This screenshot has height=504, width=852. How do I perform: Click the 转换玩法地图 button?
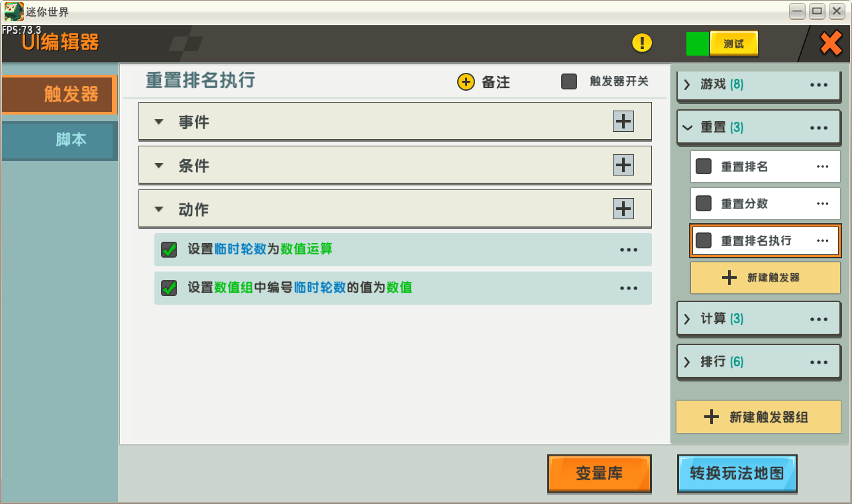coord(737,474)
